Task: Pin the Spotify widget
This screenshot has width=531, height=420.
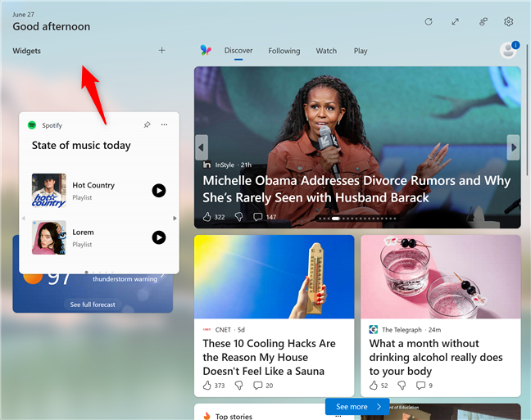Action: click(x=147, y=125)
